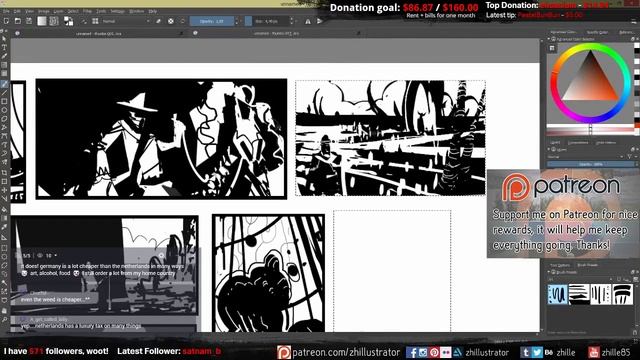
Task: Select the horizontal strokes brush preset
Action: coord(579,294)
